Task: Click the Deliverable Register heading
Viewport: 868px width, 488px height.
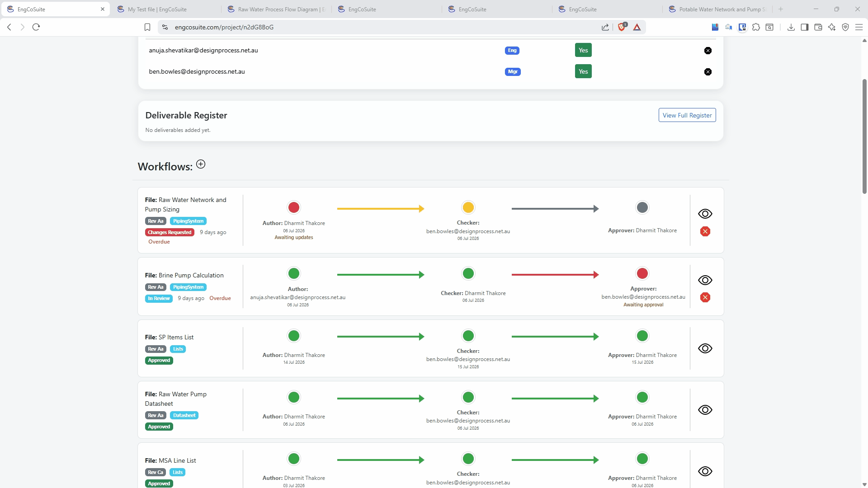Action: tap(186, 115)
